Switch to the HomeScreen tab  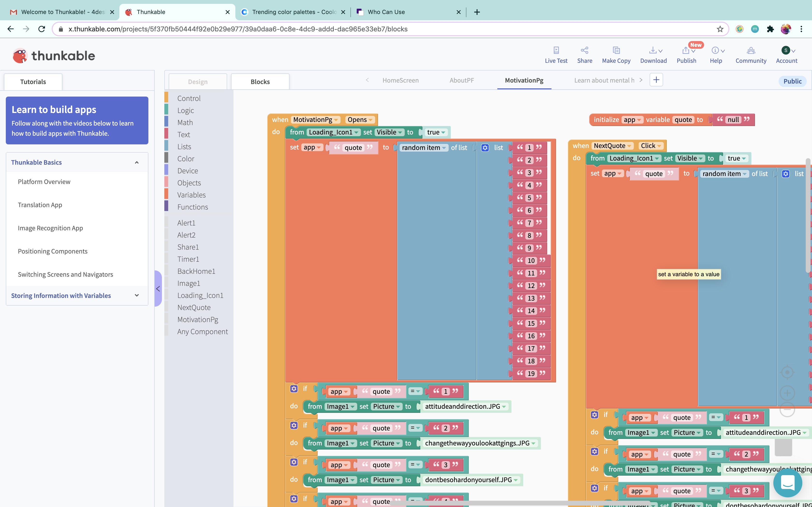pyautogui.click(x=400, y=80)
